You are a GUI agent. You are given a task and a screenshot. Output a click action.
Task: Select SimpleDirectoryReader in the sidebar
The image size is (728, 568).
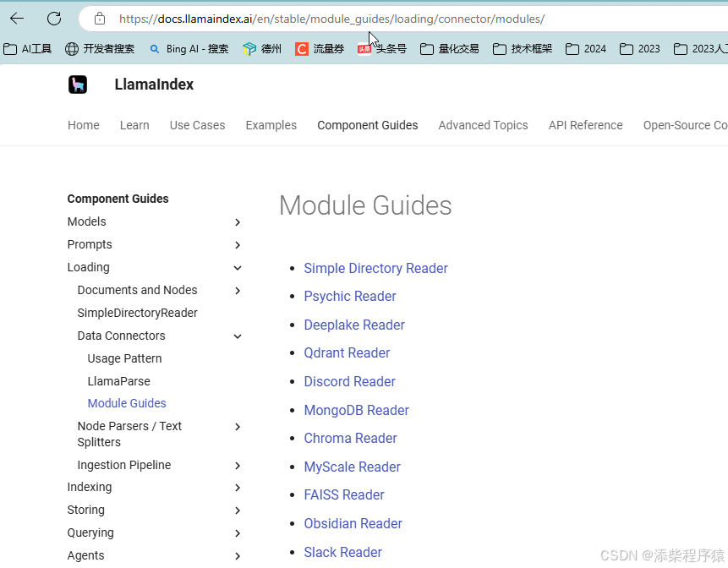point(138,313)
